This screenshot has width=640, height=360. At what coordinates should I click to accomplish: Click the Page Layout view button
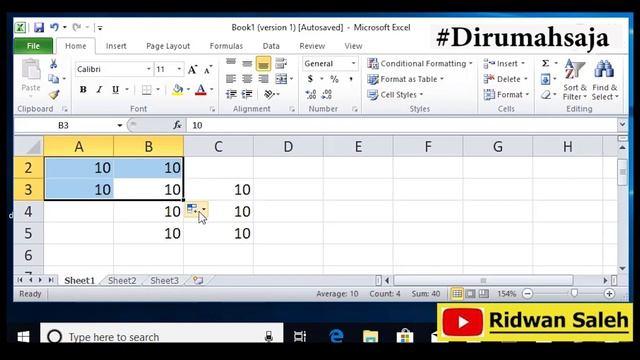point(470,293)
